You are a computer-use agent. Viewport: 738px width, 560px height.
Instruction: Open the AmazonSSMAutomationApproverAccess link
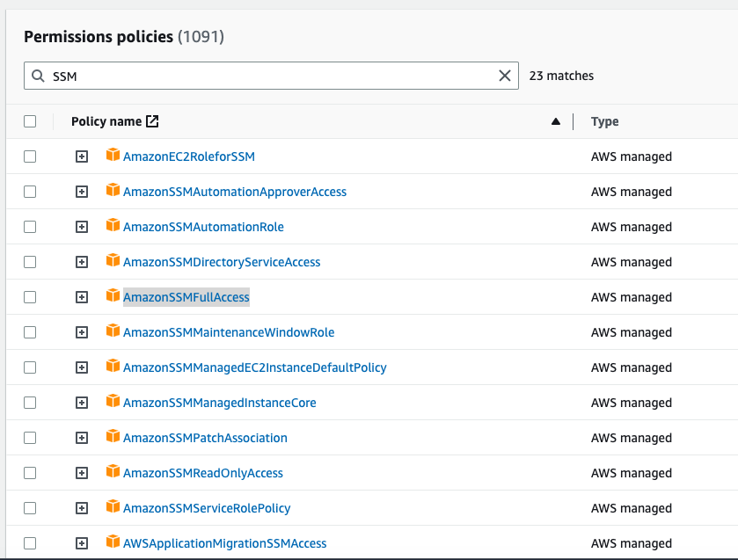click(x=234, y=192)
